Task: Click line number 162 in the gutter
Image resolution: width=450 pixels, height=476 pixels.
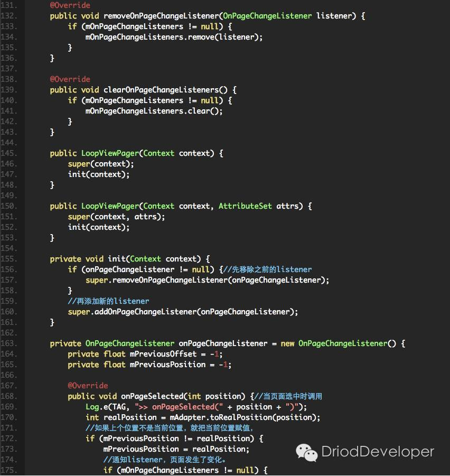Action: [x=8, y=333]
